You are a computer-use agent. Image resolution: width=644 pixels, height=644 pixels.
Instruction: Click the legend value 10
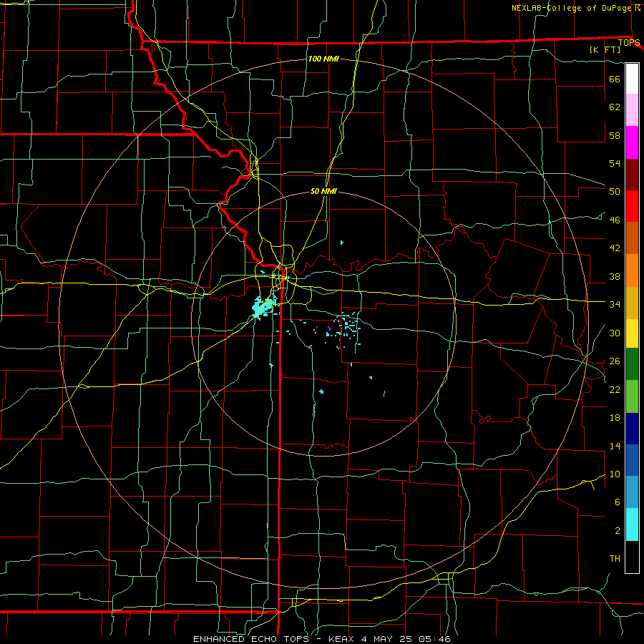(x=615, y=474)
